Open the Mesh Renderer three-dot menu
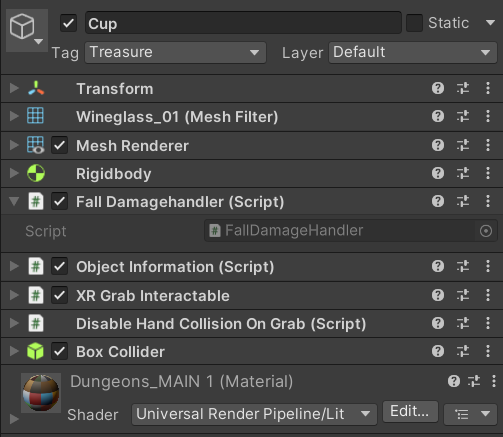 pyautogui.click(x=488, y=145)
